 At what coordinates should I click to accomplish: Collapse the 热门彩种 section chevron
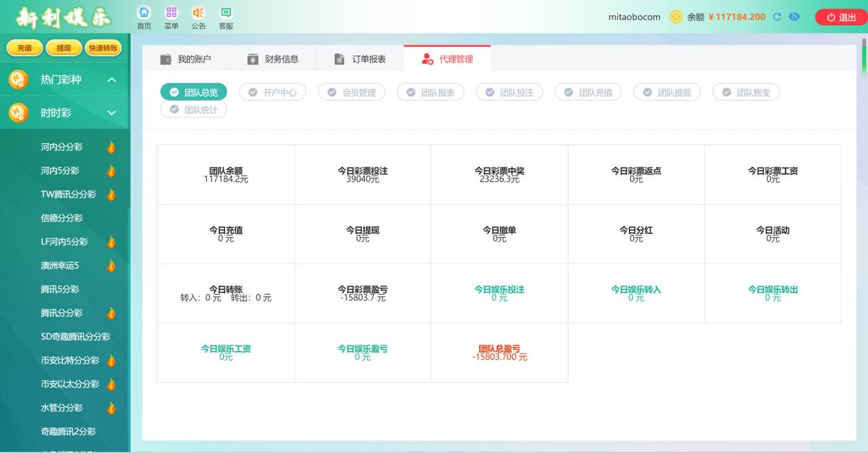tap(112, 80)
